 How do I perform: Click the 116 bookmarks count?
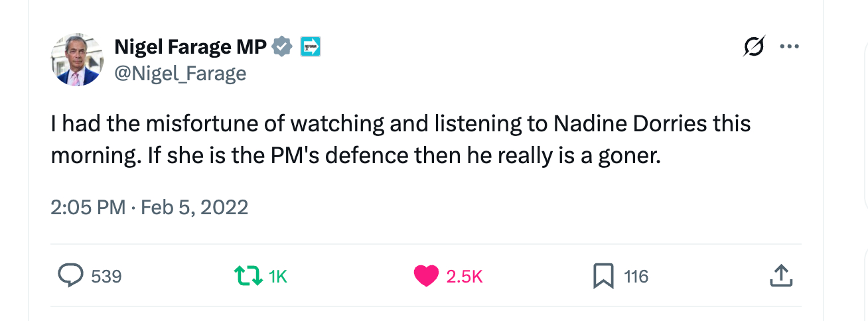point(636,277)
